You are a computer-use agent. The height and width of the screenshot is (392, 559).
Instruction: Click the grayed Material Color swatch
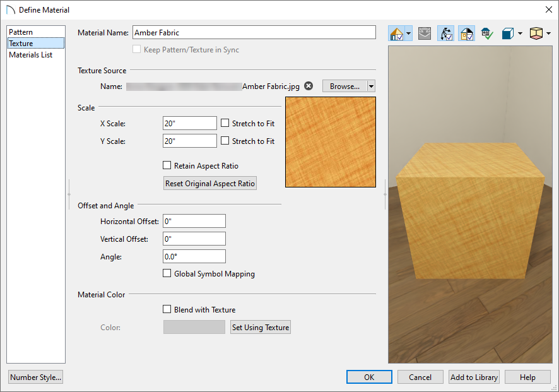(x=194, y=327)
